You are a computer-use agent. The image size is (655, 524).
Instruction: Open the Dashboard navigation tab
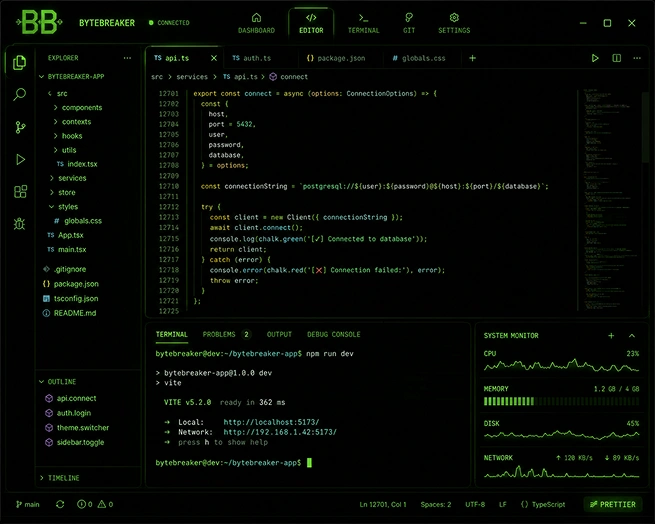256,23
